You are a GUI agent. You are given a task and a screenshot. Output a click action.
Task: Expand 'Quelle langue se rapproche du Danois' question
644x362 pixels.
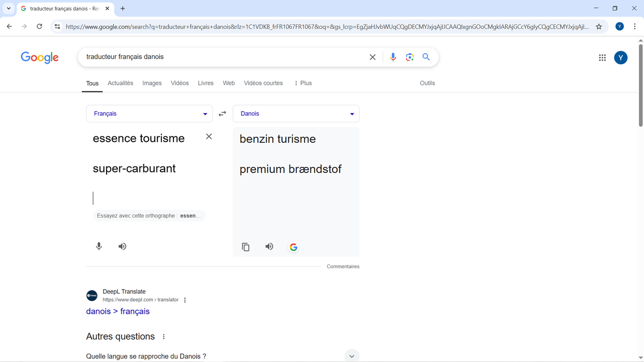[223, 356]
